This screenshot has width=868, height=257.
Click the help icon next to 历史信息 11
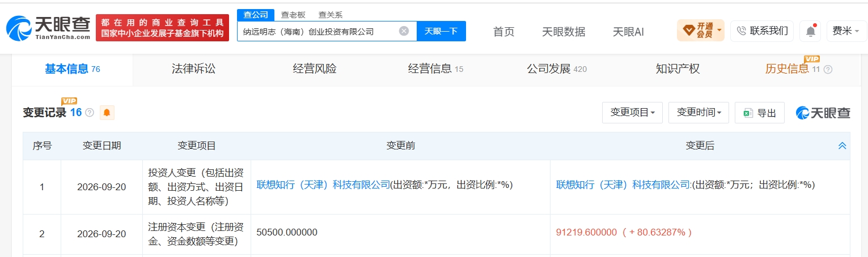tap(828, 69)
